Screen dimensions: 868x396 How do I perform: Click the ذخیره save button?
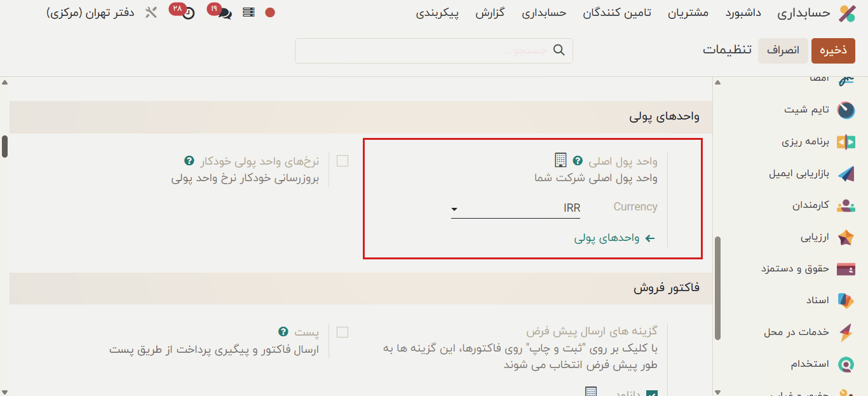tap(833, 51)
